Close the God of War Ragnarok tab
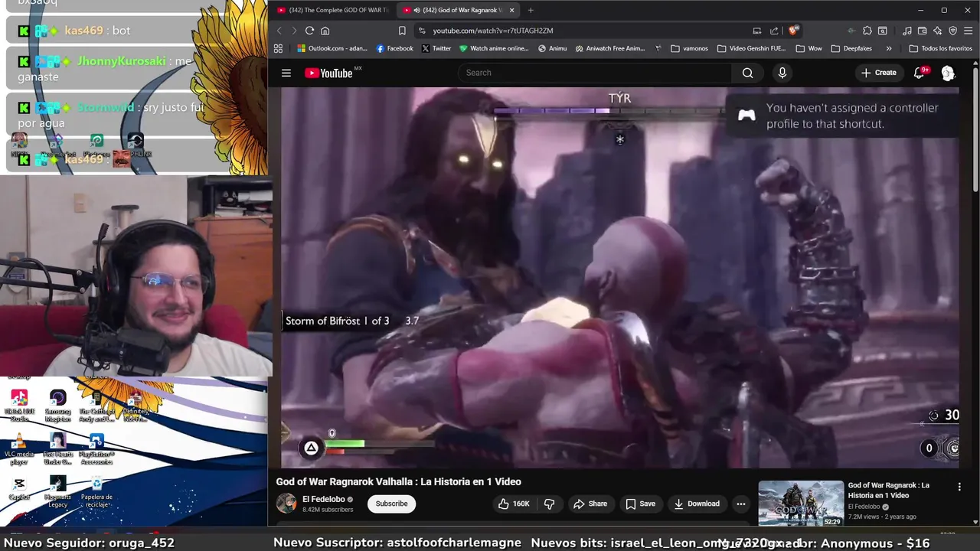The image size is (980, 551). 512,10
